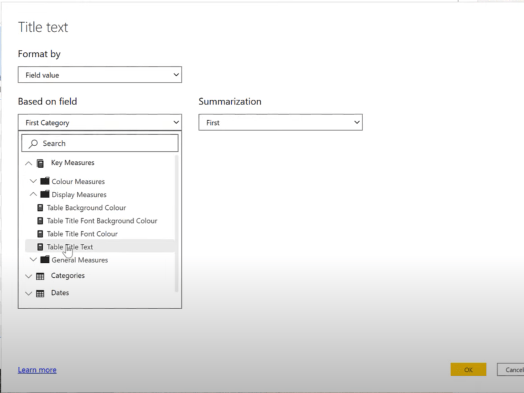Click the Display Measures folder icon
The width and height of the screenshot is (524, 393).
45,194
